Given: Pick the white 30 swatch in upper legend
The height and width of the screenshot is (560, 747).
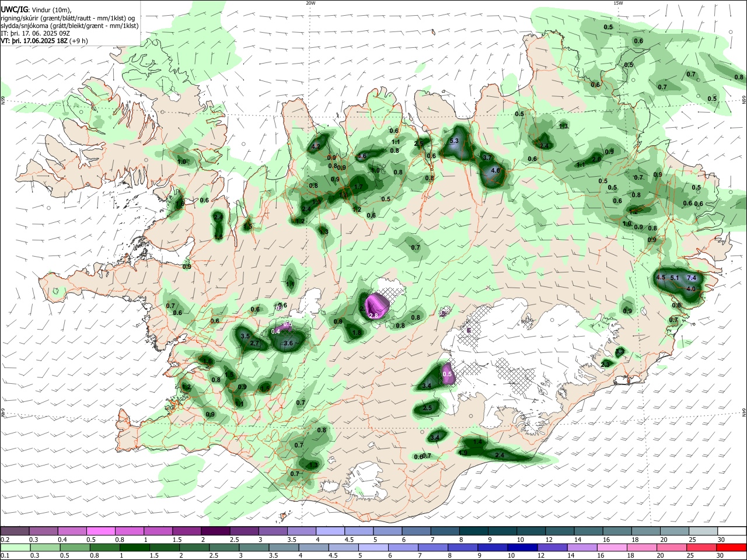Looking at the screenshot, I should (x=732, y=531).
